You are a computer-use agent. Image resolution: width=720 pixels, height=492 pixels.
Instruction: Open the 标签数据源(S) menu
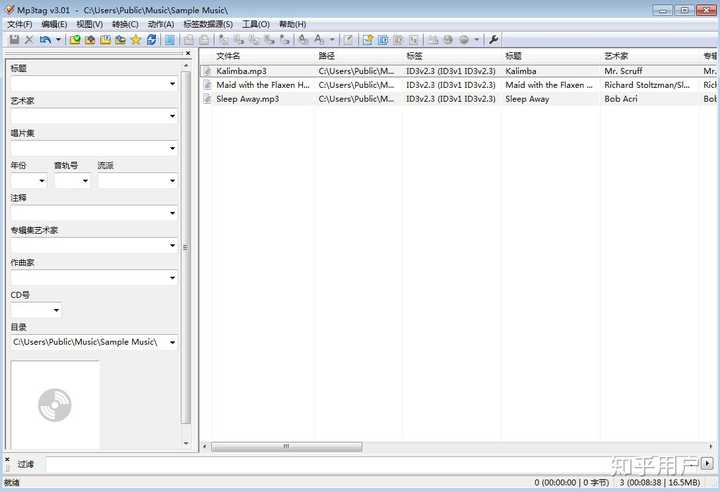click(208, 24)
